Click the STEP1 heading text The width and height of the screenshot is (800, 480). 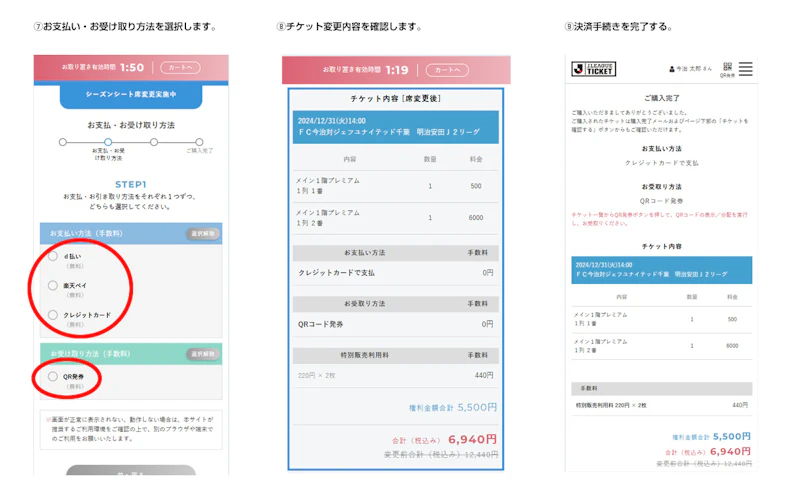pyautogui.click(x=131, y=184)
